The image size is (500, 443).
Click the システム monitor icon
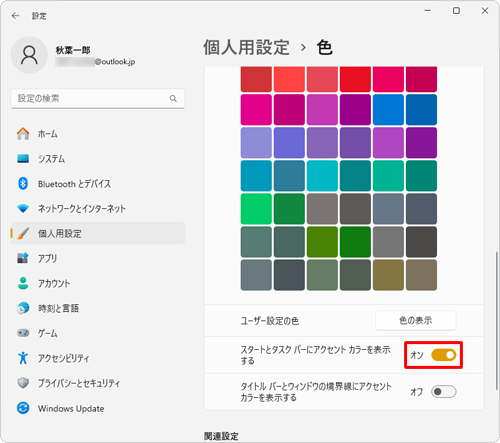[23, 159]
